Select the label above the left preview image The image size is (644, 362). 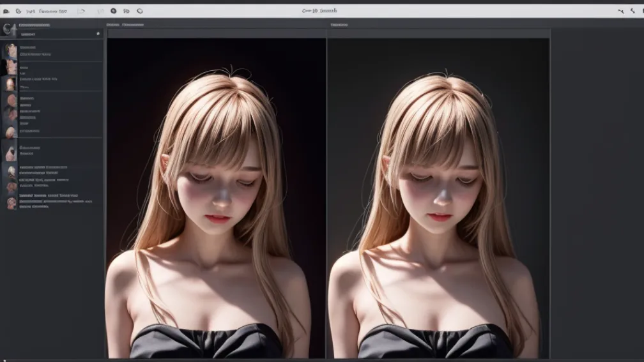point(125,25)
